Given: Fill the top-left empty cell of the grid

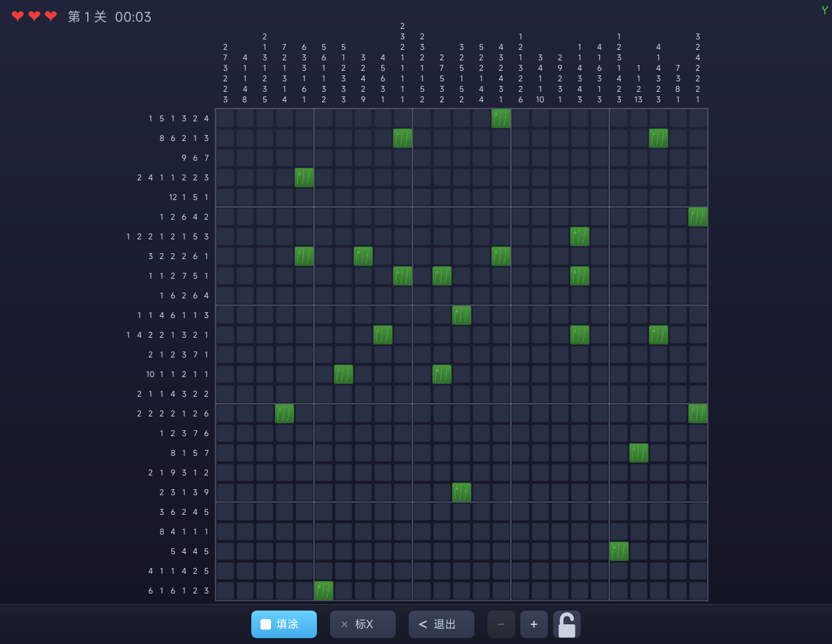Looking at the screenshot, I should [x=225, y=119].
